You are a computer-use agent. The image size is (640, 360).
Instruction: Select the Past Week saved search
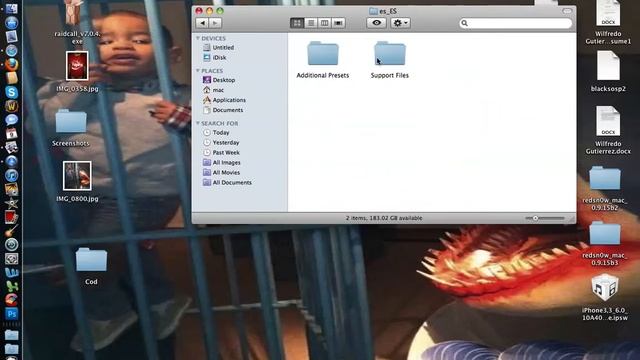222,152
